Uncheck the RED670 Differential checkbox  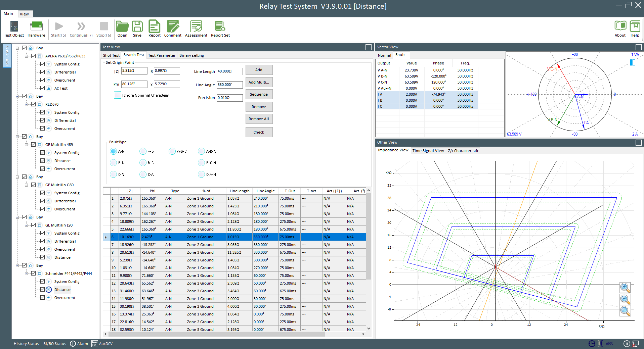pyautogui.click(x=43, y=120)
